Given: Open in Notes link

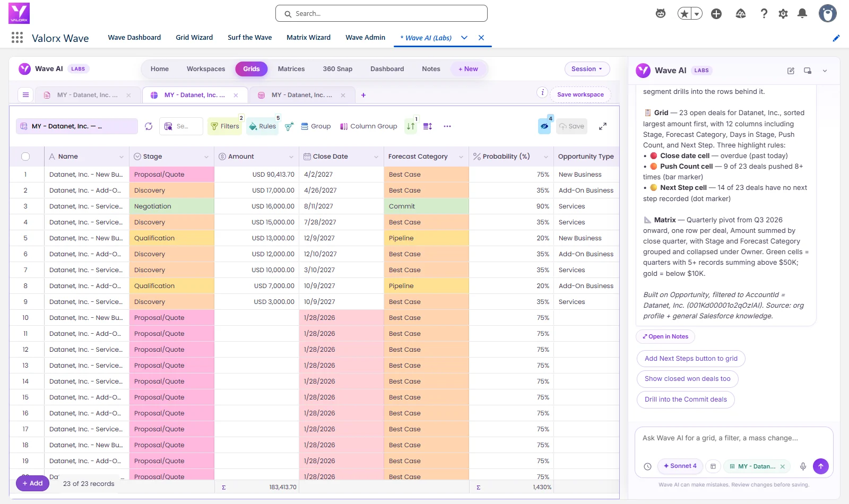Looking at the screenshot, I should pos(665,336).
